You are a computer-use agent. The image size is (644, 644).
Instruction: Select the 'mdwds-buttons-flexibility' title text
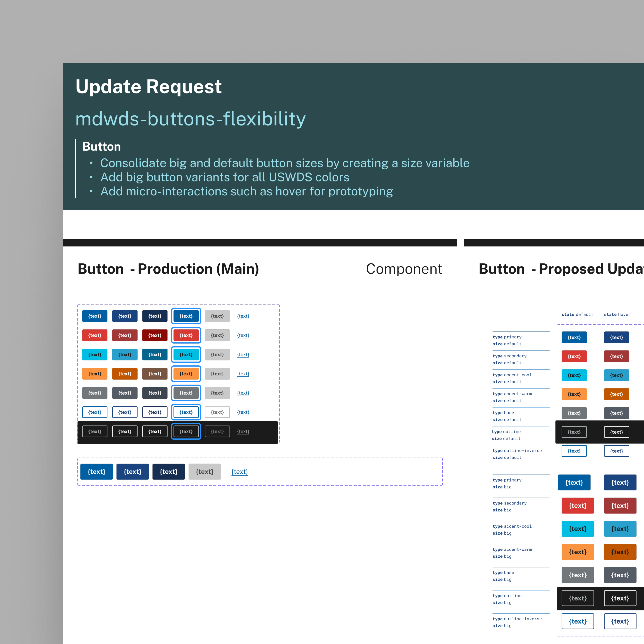(x=191, y=119)
